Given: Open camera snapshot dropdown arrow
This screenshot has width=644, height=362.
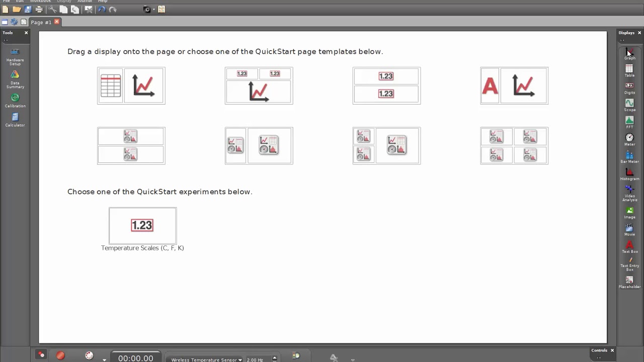Looking at the screenshot, I should pos(153,10).
